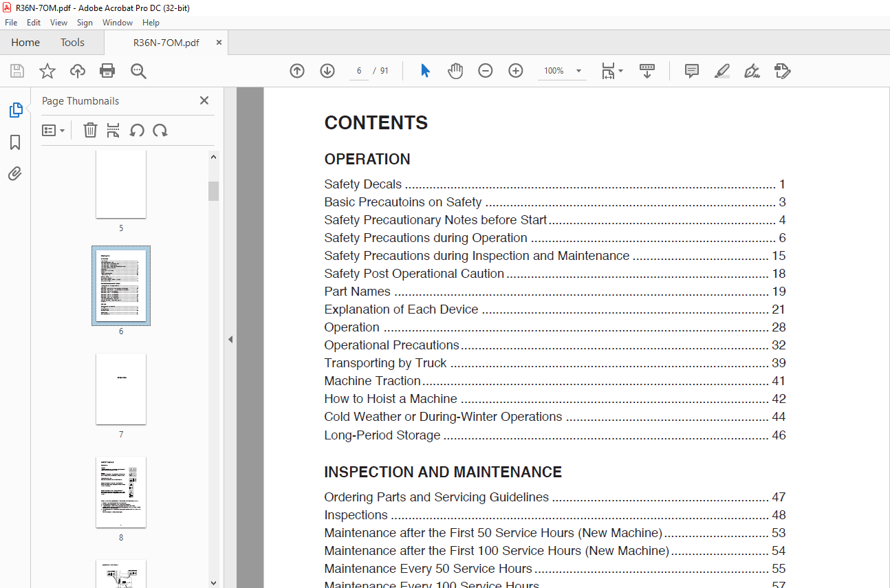Open the fit page options icon
The image size is (890, 588).
[611, 71]
